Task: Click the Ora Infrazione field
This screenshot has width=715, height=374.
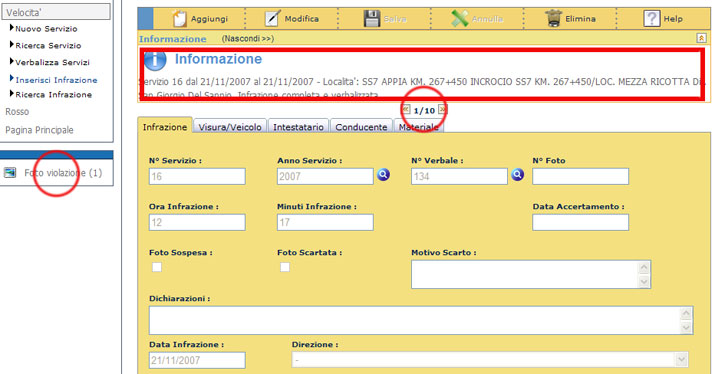Action: point(197,222)
